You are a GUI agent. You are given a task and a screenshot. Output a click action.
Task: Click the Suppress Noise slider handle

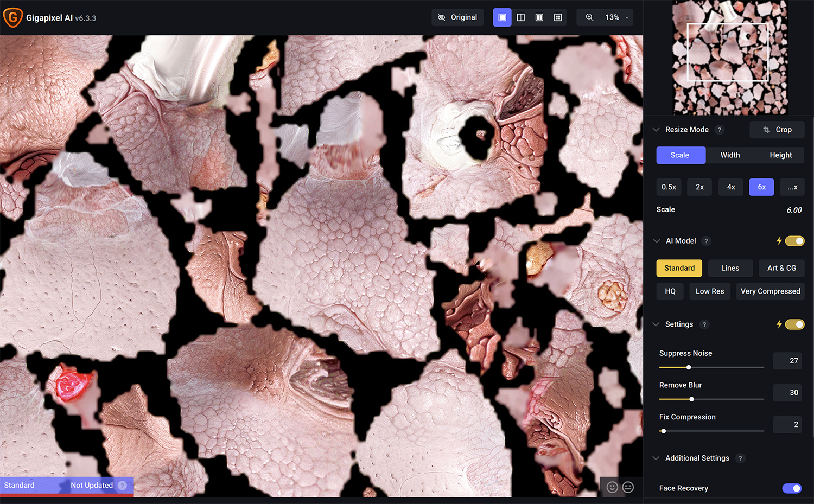coord(689,367)
